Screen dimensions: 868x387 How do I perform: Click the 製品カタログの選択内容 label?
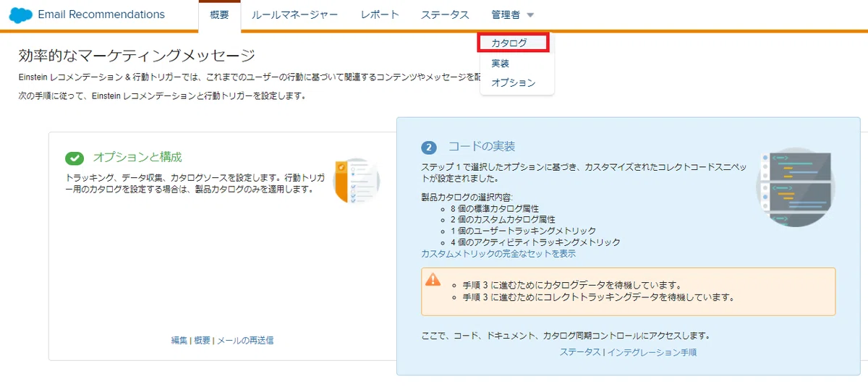pos(469,197)
